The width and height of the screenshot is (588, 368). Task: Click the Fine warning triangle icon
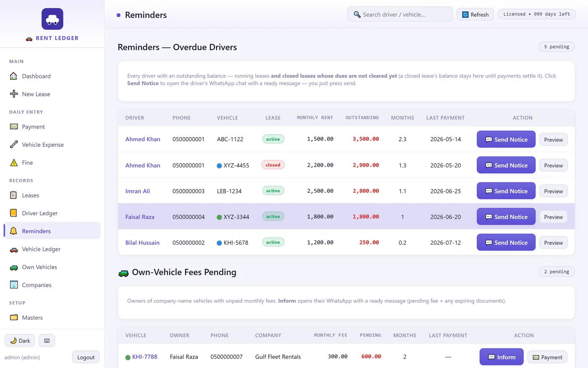[14, 162]
